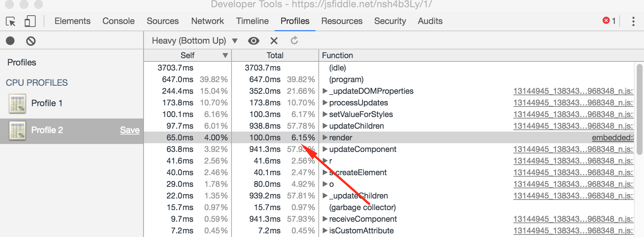The height and width of the screenshot is (237, 644).
Task: Switch to the Network tab
Action: [x=208, y=21]
